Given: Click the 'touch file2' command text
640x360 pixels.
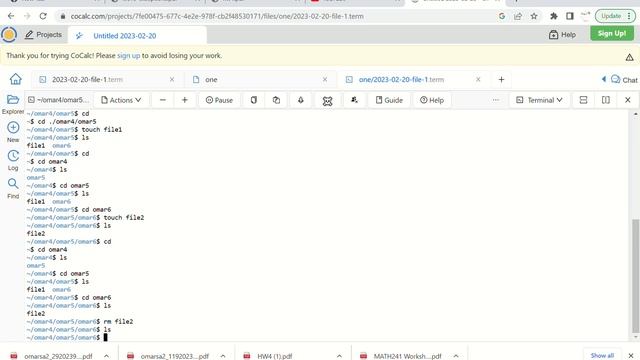Looking at the screenshot, I should (x=124, y=218).
